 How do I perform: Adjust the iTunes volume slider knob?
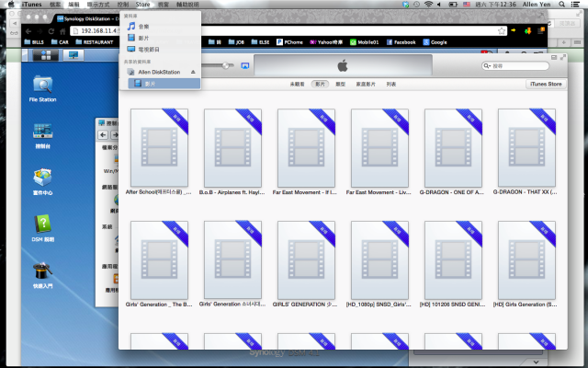[x=225, y=65]
